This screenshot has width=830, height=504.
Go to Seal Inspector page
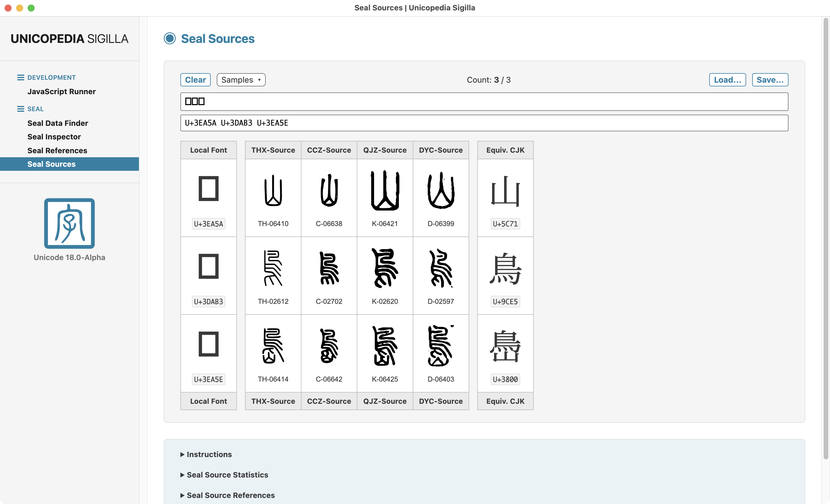click(54, 137)
